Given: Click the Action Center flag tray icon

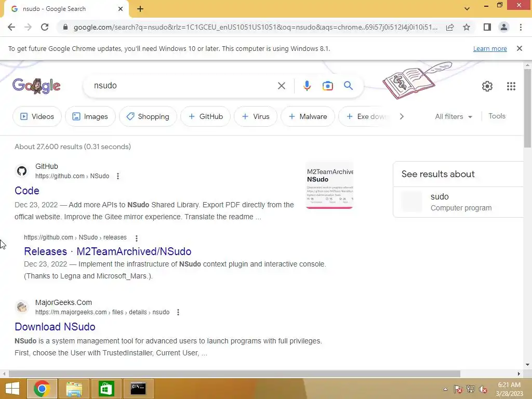Looking at the screenshot, I should [x=458, y=389].
